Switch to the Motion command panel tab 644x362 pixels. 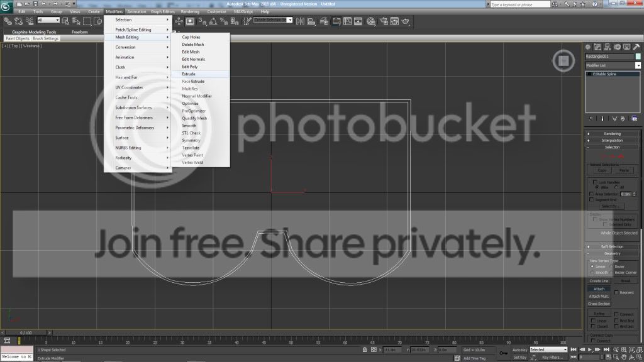pos(618,47)
